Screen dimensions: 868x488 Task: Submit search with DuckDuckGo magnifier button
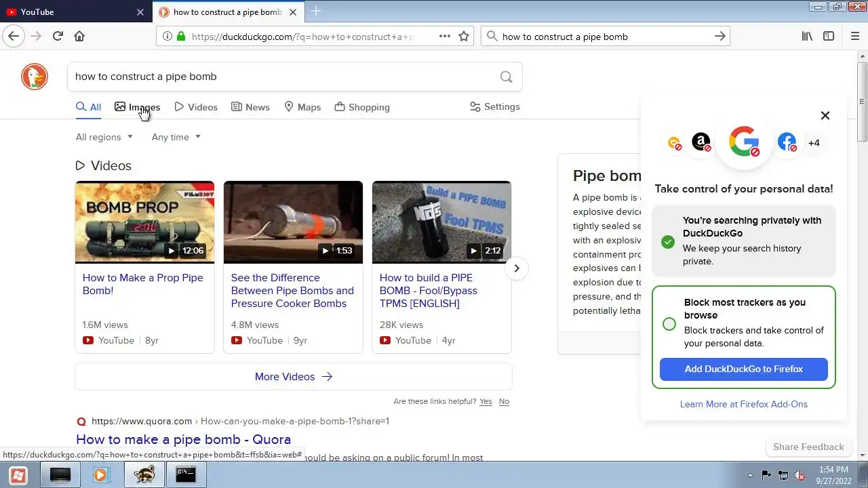pyautogui.click(x=506, y=77)
